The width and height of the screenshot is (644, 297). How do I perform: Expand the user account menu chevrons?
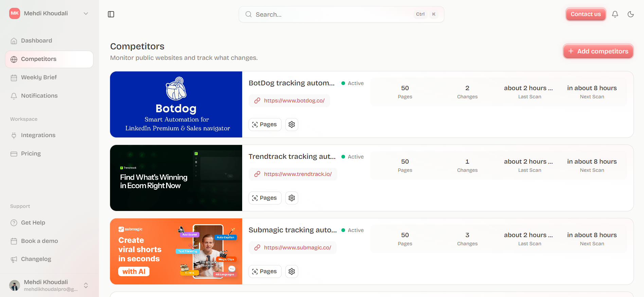coord(86,285)
